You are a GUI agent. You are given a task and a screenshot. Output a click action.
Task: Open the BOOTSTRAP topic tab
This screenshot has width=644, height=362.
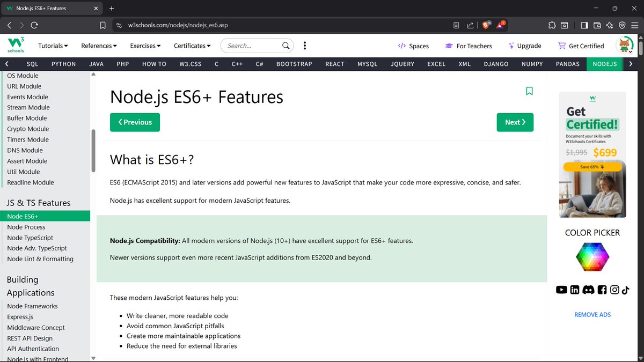(294, 64)
